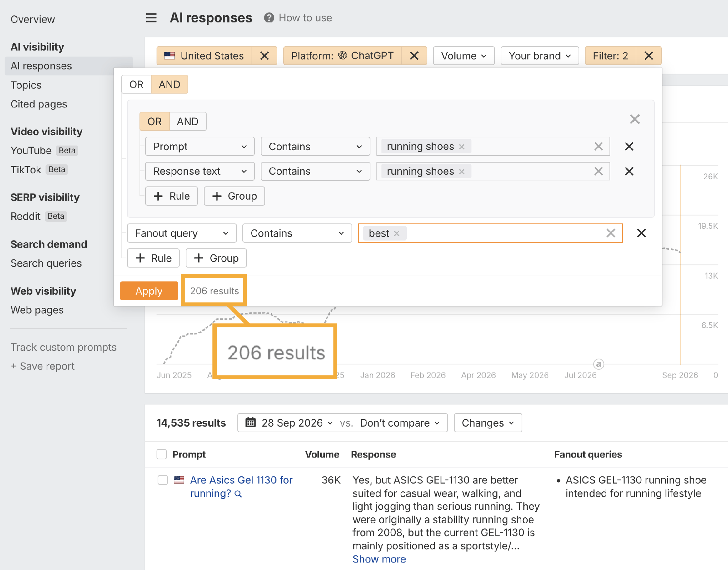Remove 'running shoes' tag from Response text rule
Image resolution: width=728 pixels, height=570 pixels.
pos(462,171)
